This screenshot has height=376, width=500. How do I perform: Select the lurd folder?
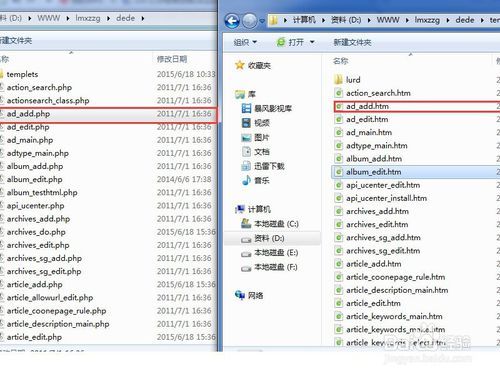point(347,80)
